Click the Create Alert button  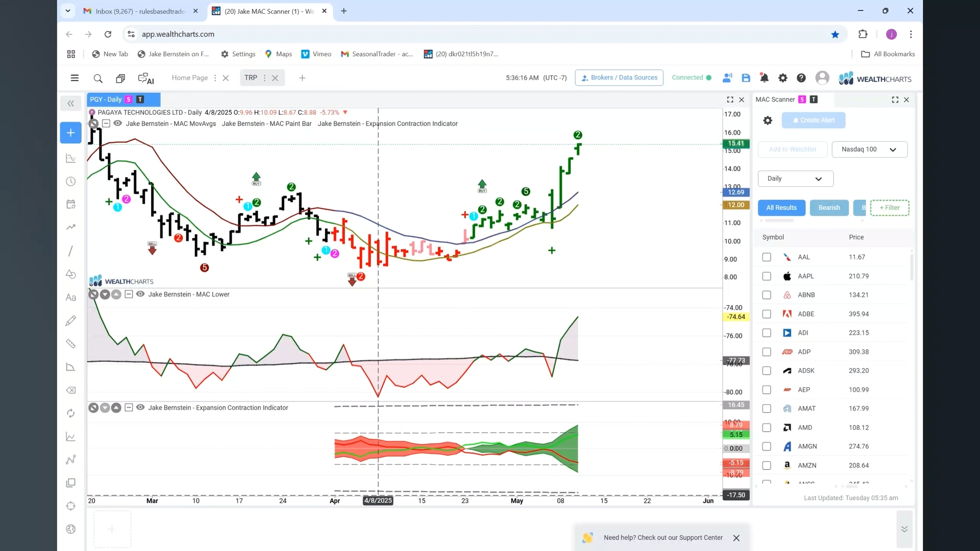814,120
